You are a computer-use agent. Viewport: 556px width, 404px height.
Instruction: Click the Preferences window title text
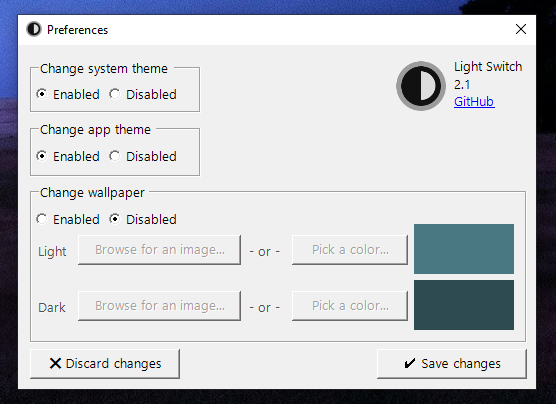(77, 30)
